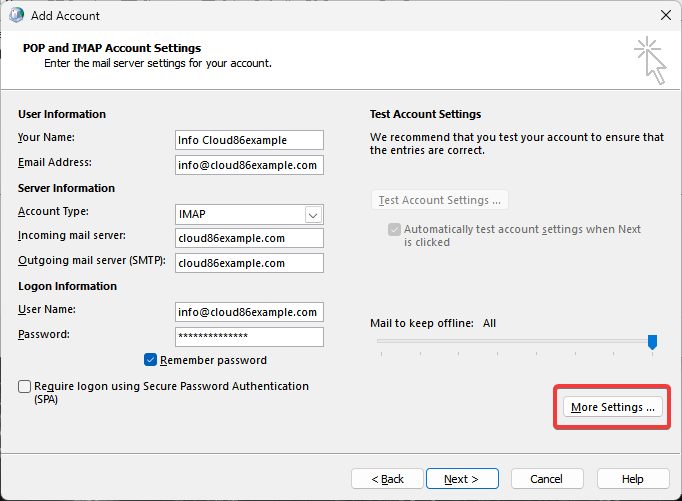
Task: Focus the Email Address text field
Action: (249, 165)
